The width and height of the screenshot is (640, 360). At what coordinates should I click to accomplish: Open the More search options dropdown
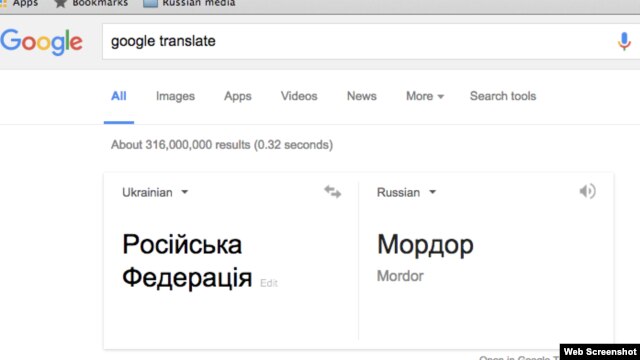[x=424, y=96]
